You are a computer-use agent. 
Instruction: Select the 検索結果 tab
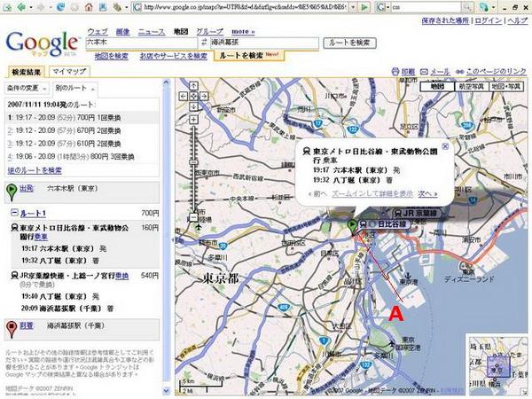(26, 72)
